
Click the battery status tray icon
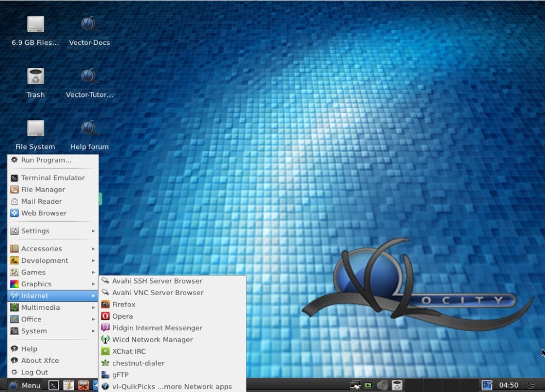pyautogui.click(x=369, y=385)
